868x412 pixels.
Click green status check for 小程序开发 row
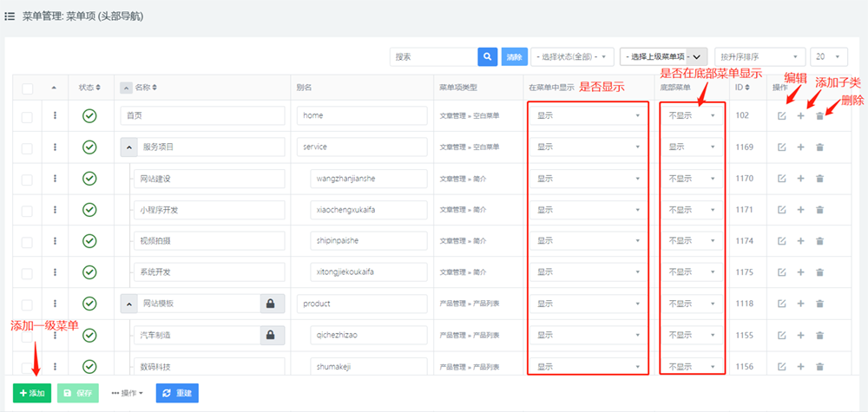click(89, 210)
